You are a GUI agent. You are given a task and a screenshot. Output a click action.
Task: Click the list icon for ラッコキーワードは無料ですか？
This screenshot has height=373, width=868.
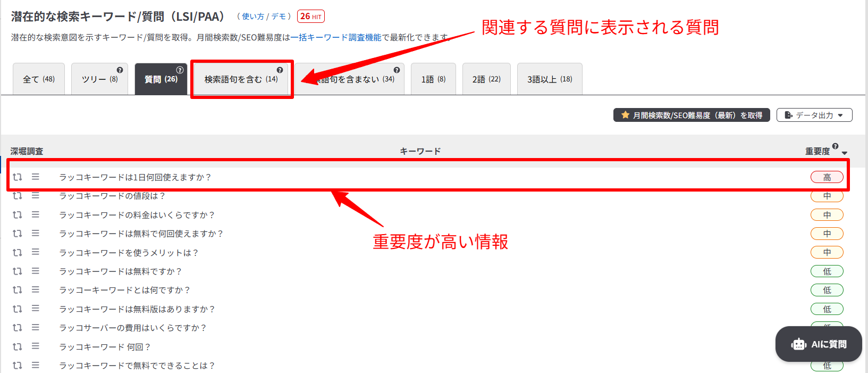(x=36, y=271)
